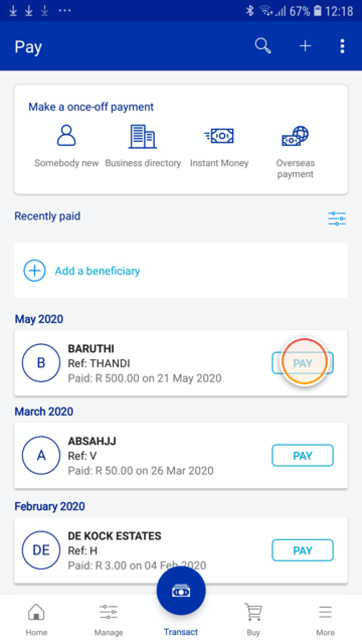The width and height of the screenshot is (362, 644).
Task: Open the Business directory icon
Action: tap(143, 136)
